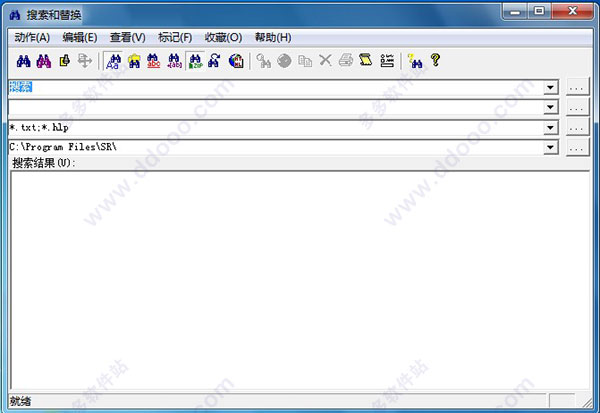Click the grayed printer icon

(x=346, y=60)
